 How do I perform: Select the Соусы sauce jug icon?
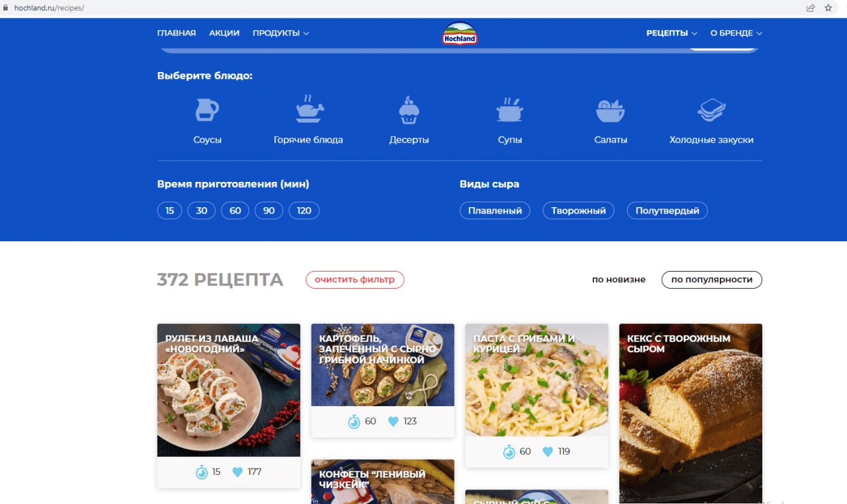pos(207,110)
